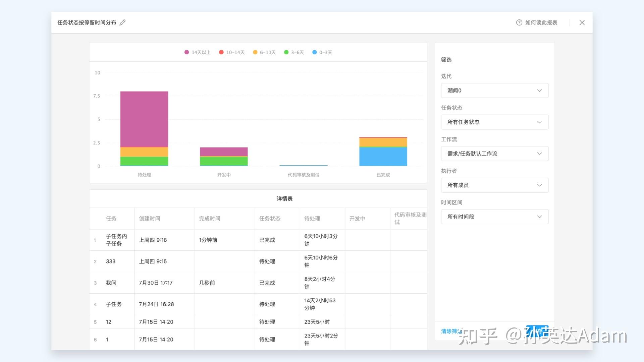The height and width of the screenshot is (362, 644).
Task: Open the 迭代 dropdown showing 潮闻0
Action: coord(494,90)
